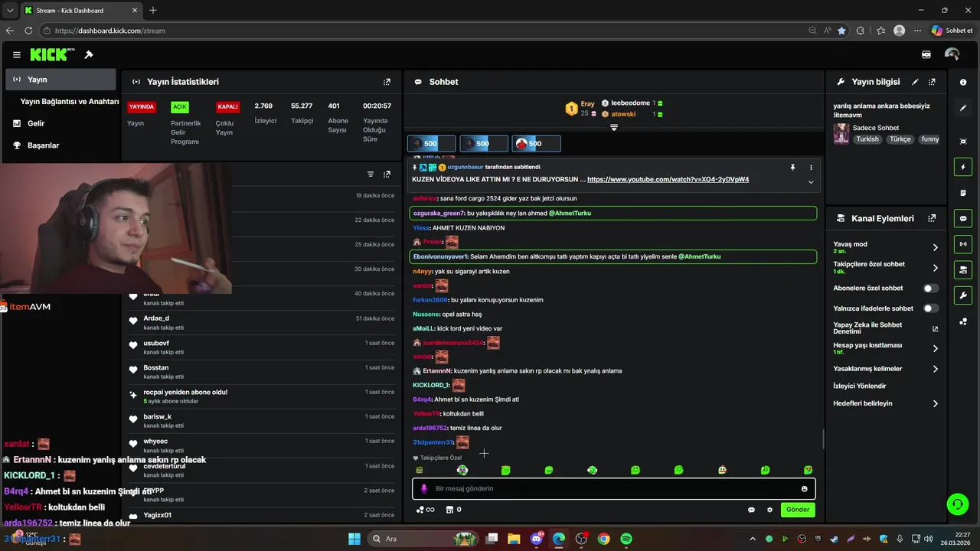This screenshot has height=551, width=980.
Task: Click in the Bir mesaj gönderin field
Action: (x=613, y=488)
